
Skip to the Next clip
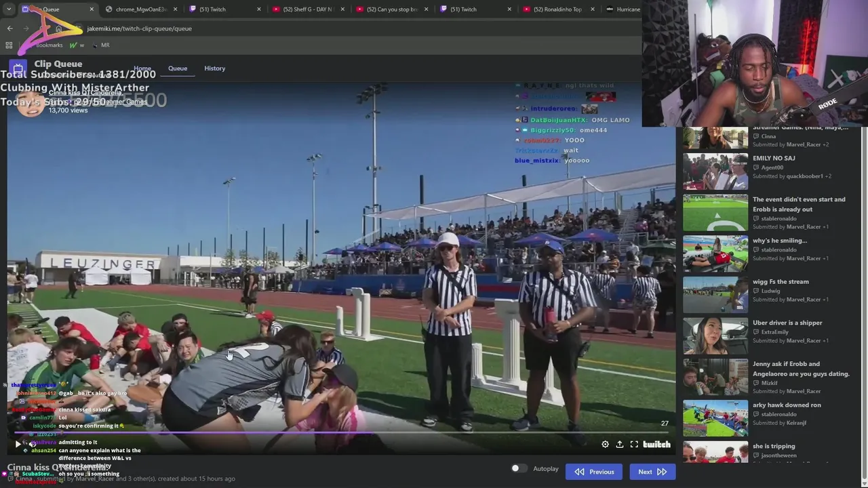click(652, 472)
